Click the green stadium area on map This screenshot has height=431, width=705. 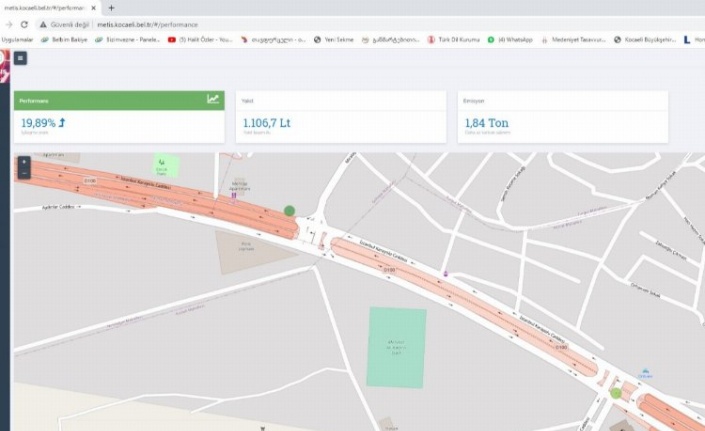[396, 347]
